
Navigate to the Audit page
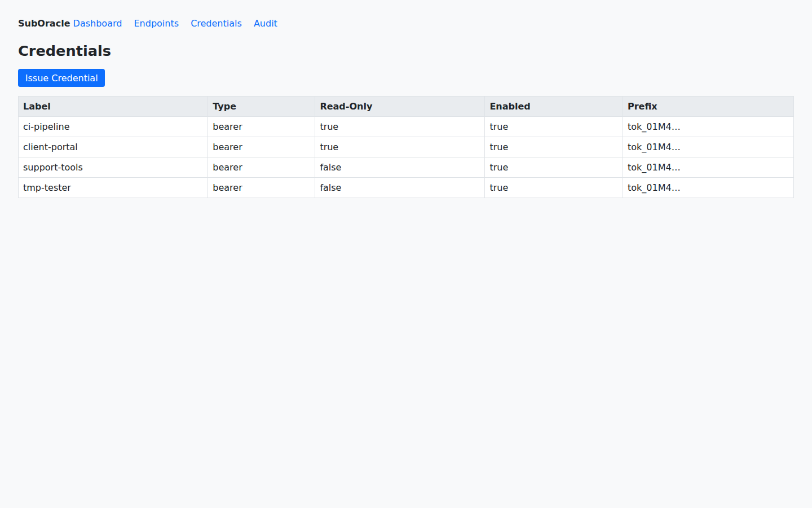click(x=266, y=23)
